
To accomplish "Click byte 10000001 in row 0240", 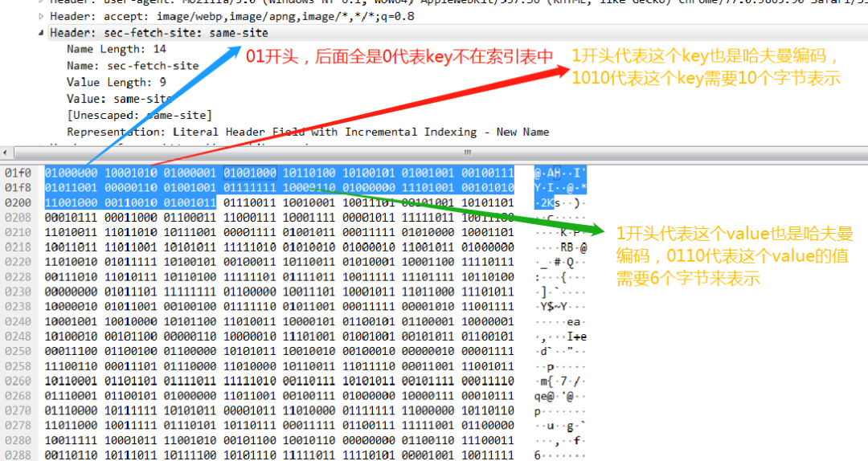I will tap(488, 322).
